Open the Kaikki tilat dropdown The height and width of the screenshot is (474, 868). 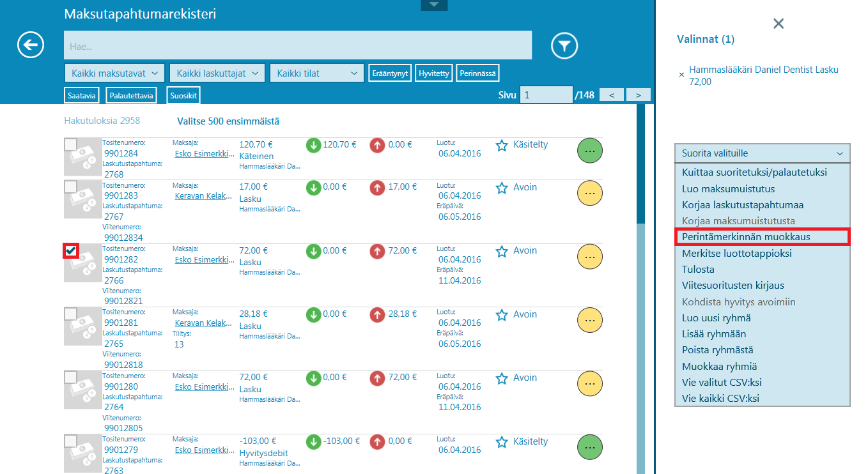[x=316, y=73]
